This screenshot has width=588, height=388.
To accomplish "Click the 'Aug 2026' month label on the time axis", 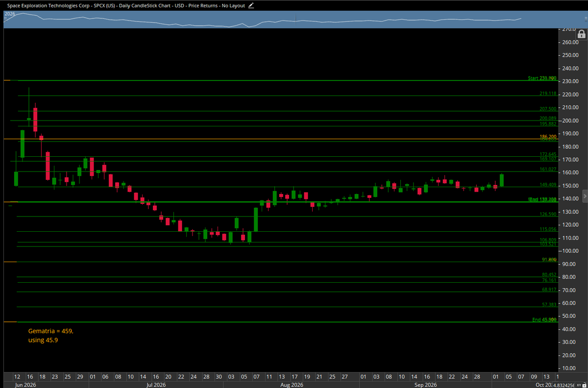I will [291, 385].
